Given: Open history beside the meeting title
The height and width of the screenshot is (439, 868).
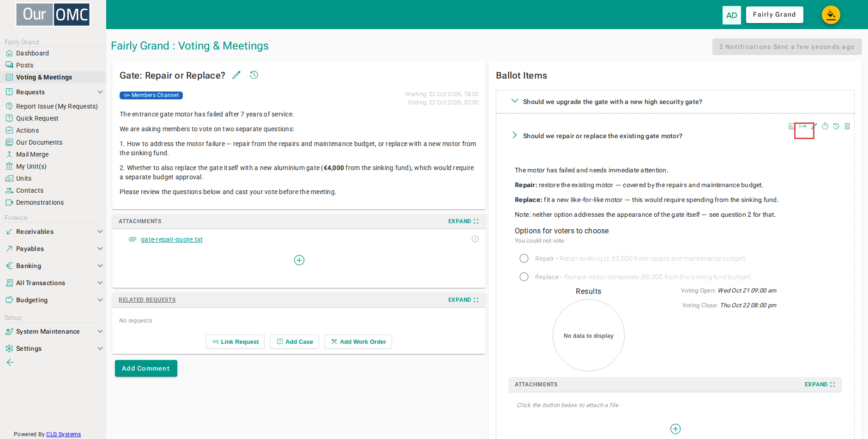Looking at the screenshot, I should coord(254,75).
